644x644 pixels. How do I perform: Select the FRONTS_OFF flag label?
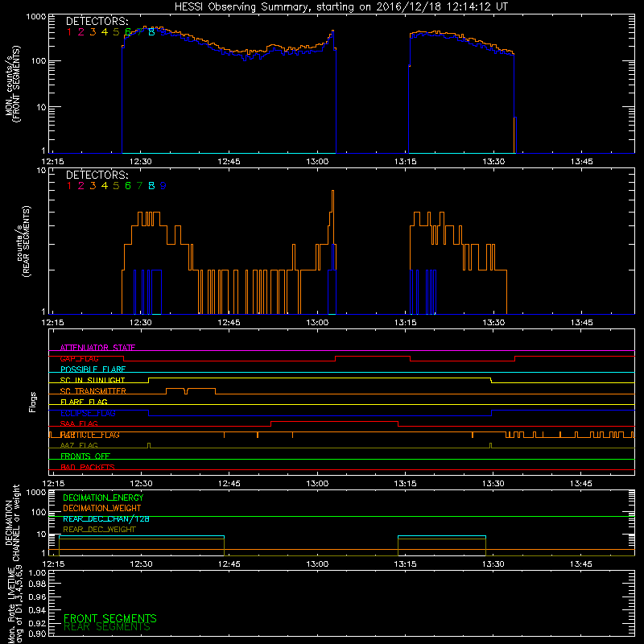pos(85,456)
